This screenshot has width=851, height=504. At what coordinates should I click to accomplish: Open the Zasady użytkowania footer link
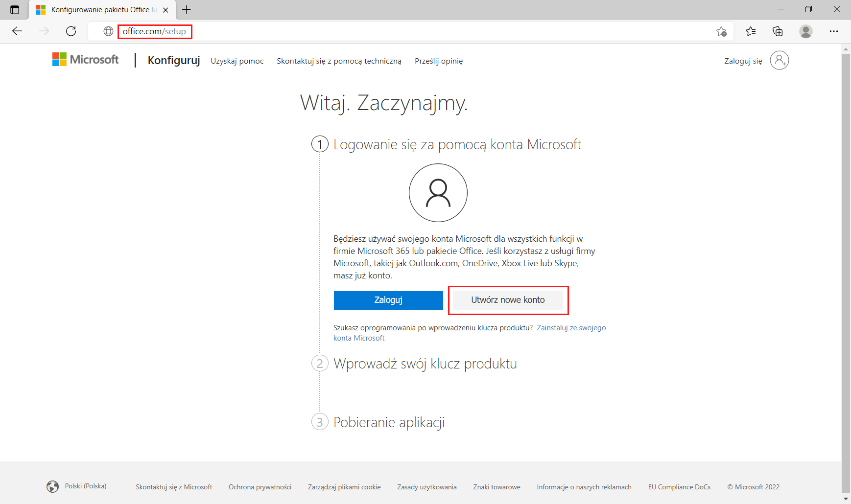[x=427, y=487]
